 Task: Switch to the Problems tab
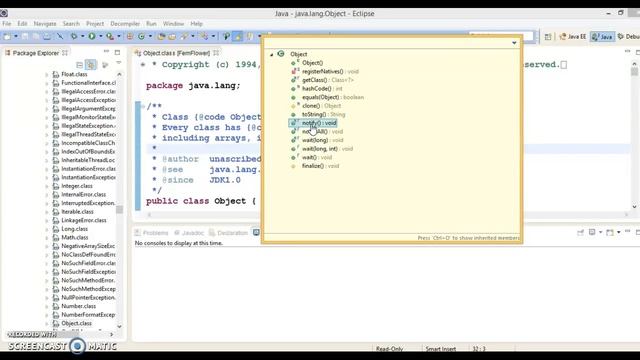pyautogui.click(x=151, y=233)
